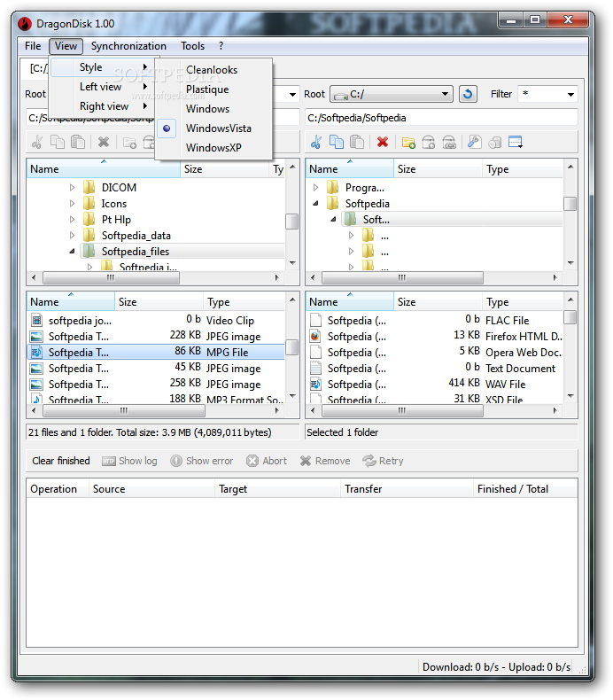Click the red Delete X in right toolbar

pos(383,142)
